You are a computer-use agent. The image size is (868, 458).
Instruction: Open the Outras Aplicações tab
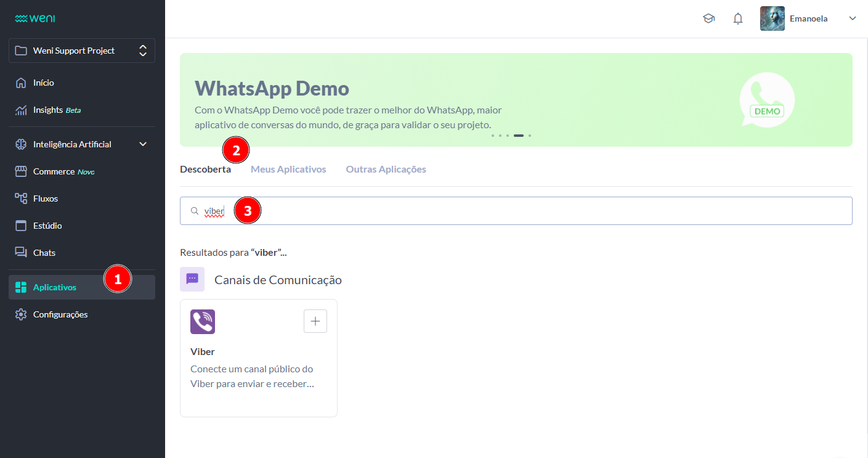point(386,168)
